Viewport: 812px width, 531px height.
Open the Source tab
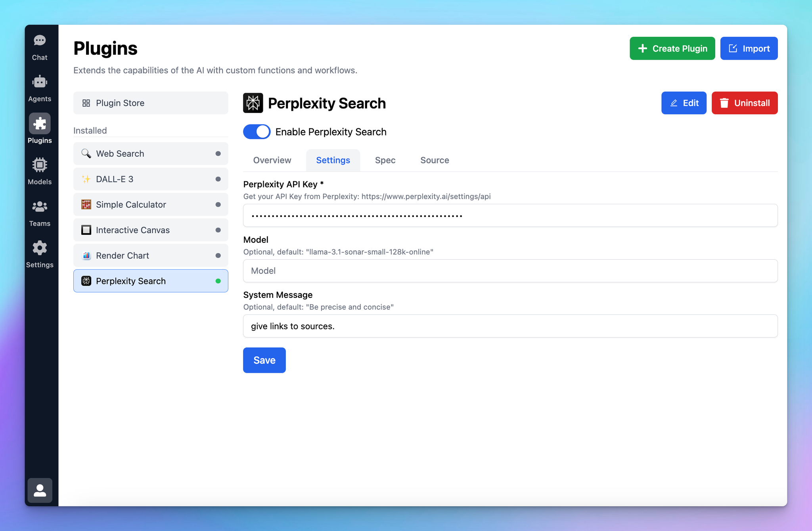(x=435, y=160)
